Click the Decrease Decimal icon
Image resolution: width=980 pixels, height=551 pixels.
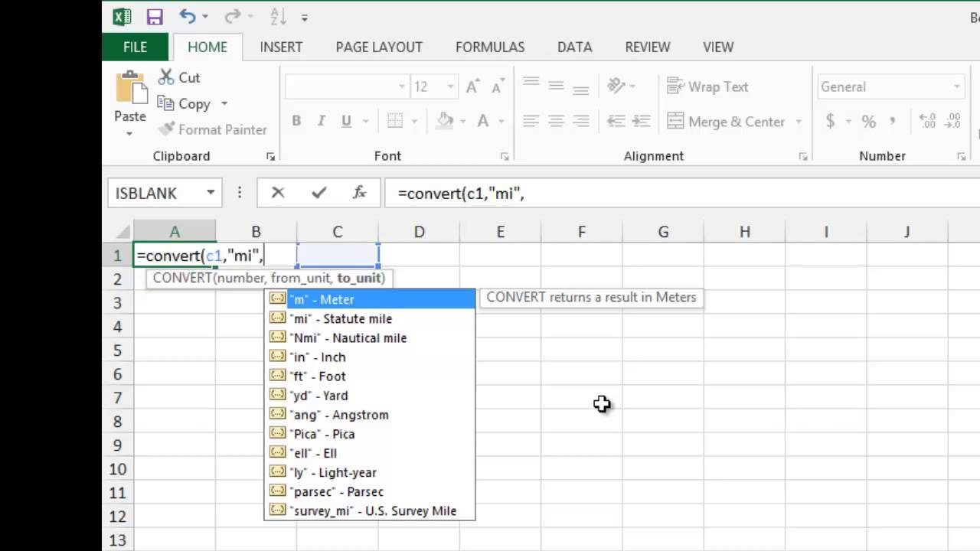[x=953, y=121]
